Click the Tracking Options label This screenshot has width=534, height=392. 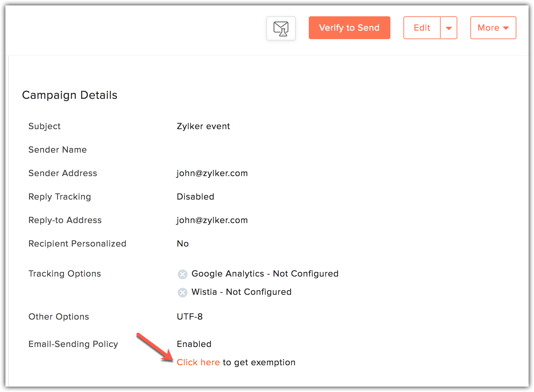pos(65,274)
